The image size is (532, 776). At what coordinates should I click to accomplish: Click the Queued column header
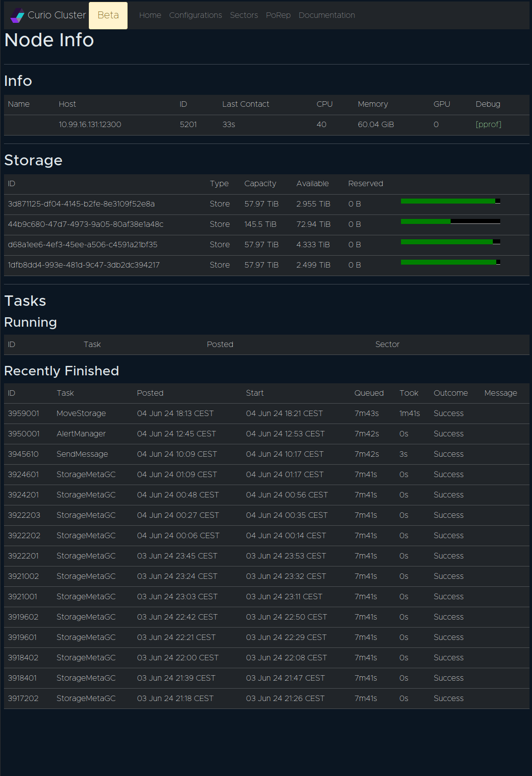coord(369,393)
